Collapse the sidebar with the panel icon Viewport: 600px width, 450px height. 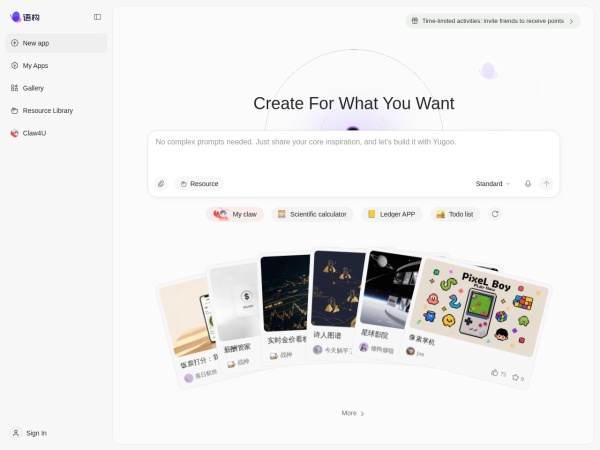point(97,17)
